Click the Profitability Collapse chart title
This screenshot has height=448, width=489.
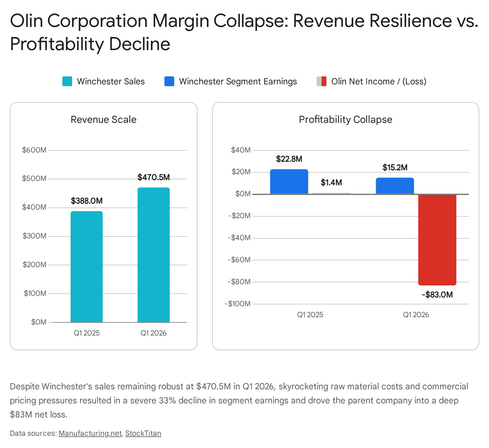tap(346, 119)
